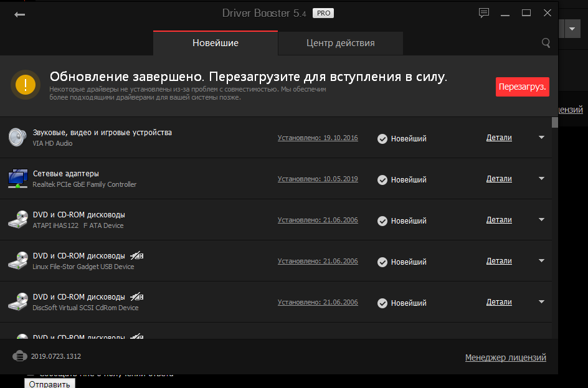588x388 pixels.
Task: Click the speaker icon for VIA HD Audio
Action: (x=17, y=137)
